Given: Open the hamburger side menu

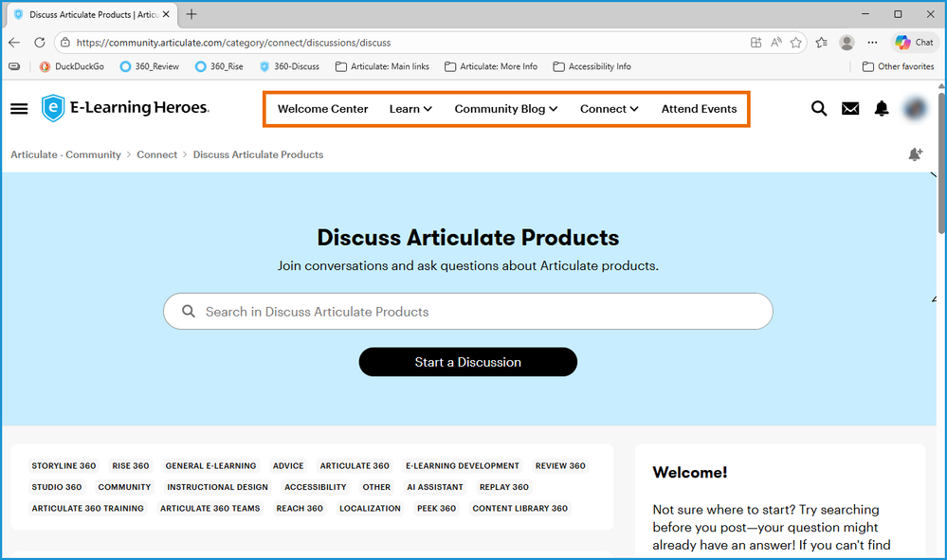Looking at the screenshot, I should [x=19, y=109].
